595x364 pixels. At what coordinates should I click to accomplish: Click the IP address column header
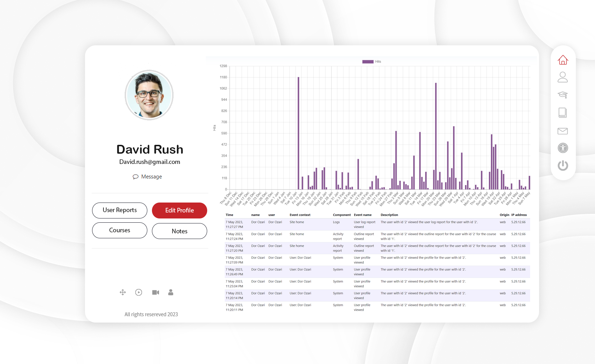click(519, 215)
